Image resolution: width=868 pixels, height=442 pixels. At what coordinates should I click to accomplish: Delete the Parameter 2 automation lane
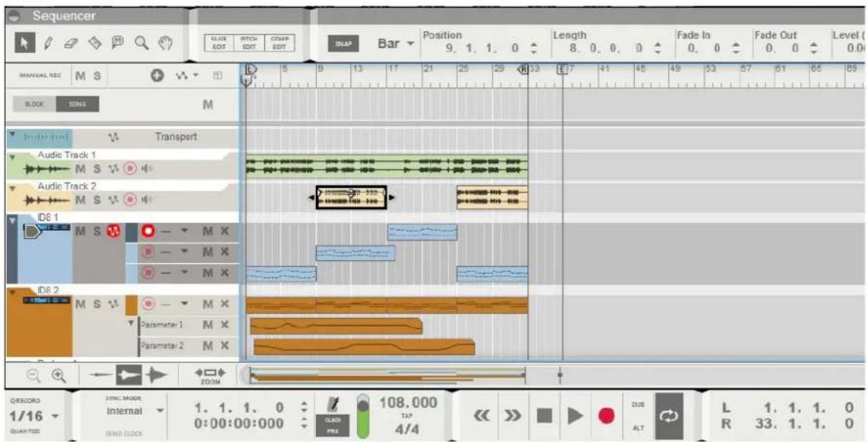pyautogui.click(x=225, y=346)
